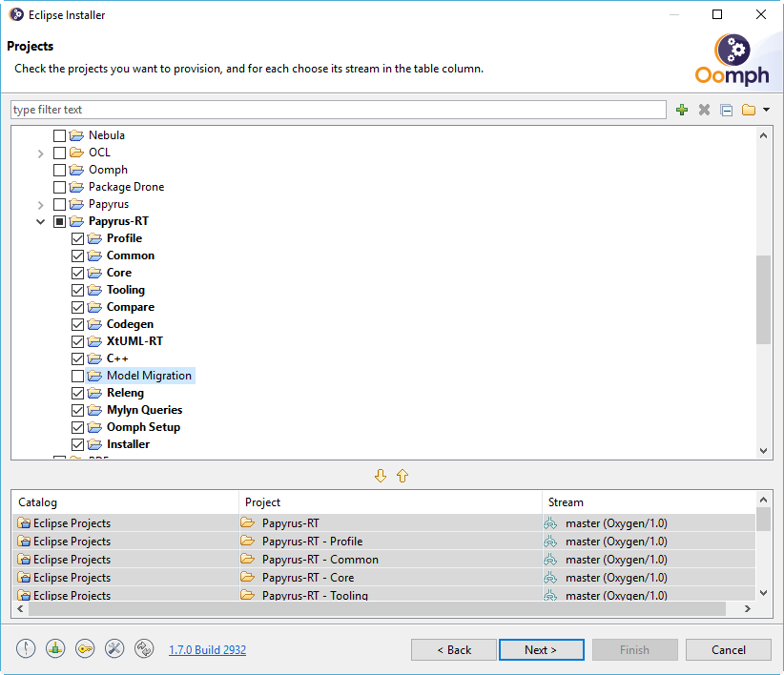Click the wrench network settings icon
The image size is (784, 675).
pos(114,649)
